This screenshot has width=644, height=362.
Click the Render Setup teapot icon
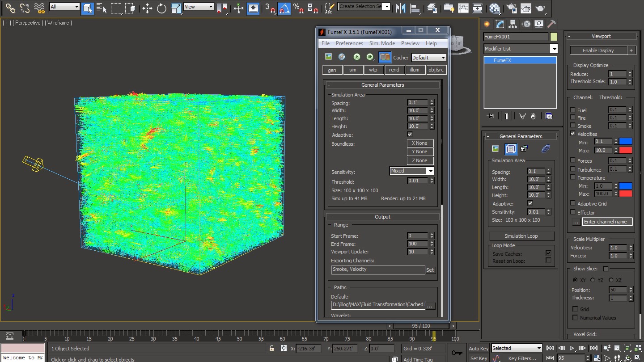click(x=511, y=8)
